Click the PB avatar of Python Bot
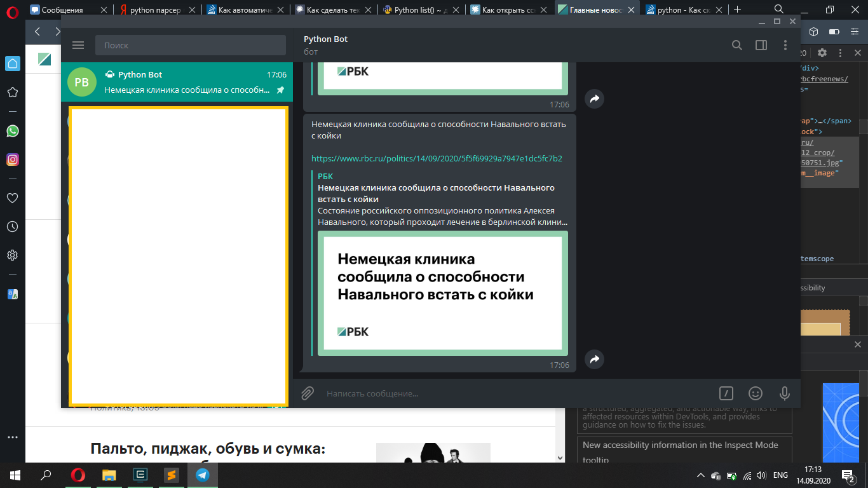Viewport: 868px width, 488px height. (x=82, y=82)
